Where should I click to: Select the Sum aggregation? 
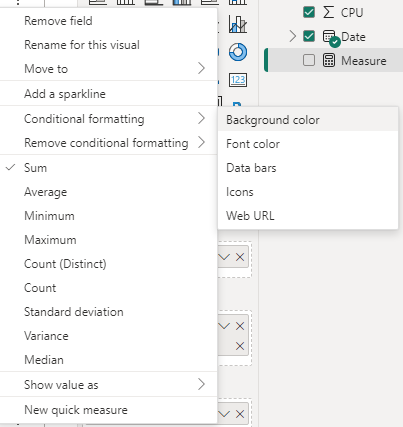(x=109, y=168)
